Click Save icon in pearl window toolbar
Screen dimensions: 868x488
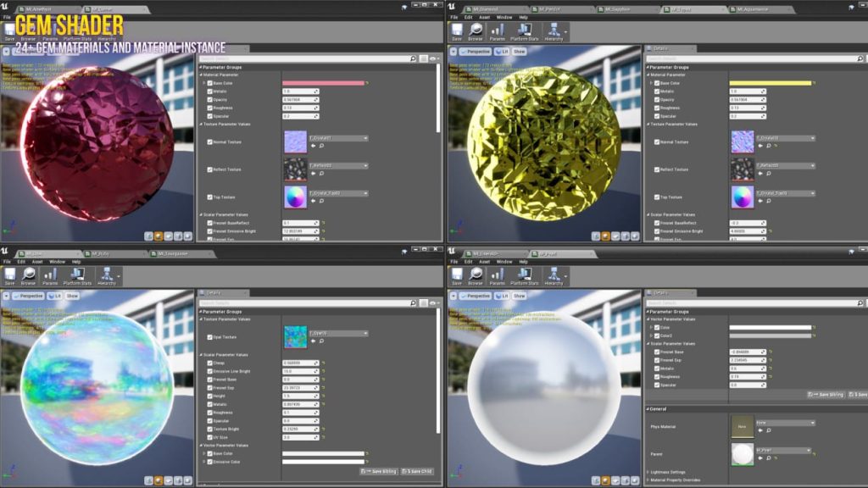(x=457, y=276)
